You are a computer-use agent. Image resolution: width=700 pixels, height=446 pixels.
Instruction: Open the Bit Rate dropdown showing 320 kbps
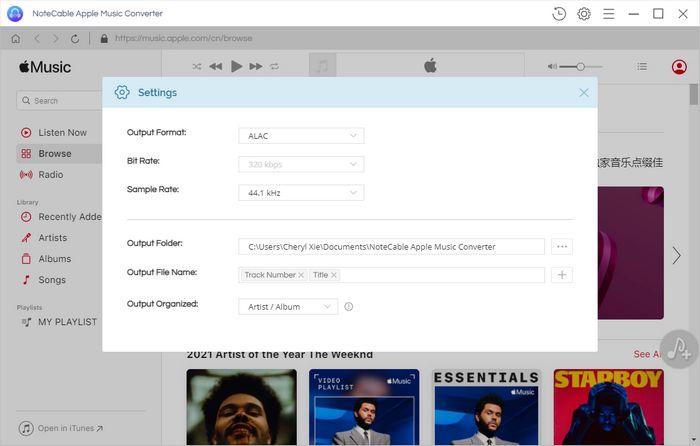[301, 164]
